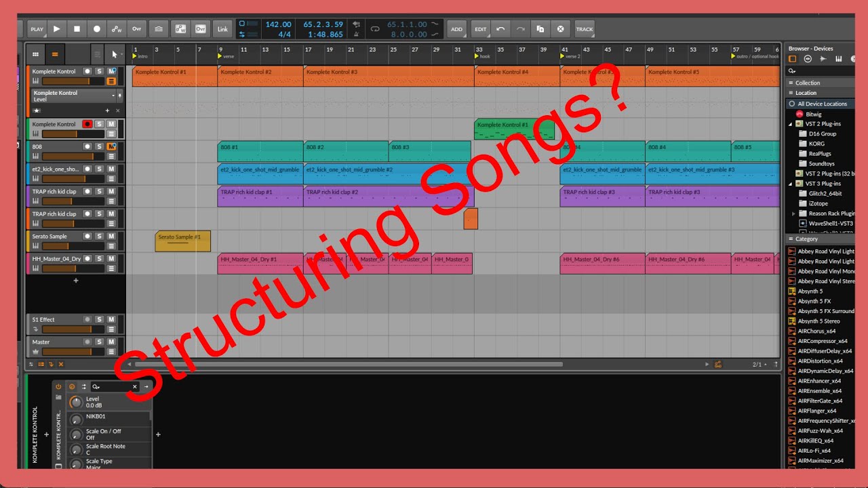Select the Devices browser tab icon
Screen dimensions: 868x488
793,59
